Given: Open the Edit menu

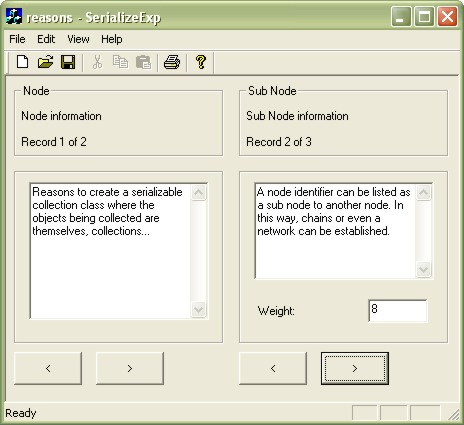Looking at the screenshot, I should pos(46,39).
